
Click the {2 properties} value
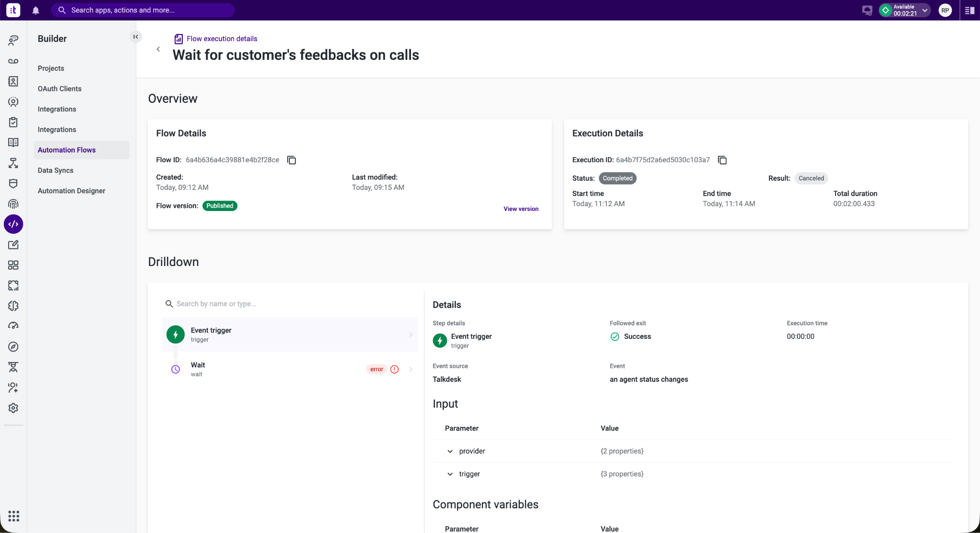tap(622, 451)
